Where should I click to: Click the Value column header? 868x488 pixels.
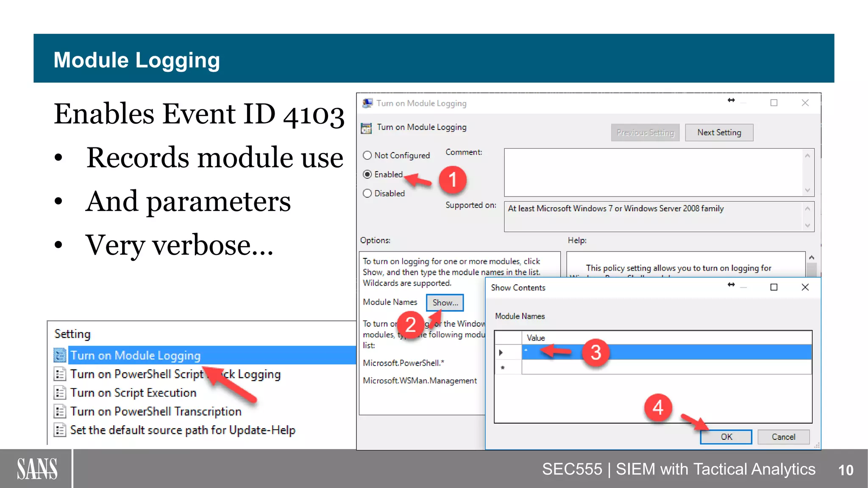pyautogui.click(x=666, y=338)
